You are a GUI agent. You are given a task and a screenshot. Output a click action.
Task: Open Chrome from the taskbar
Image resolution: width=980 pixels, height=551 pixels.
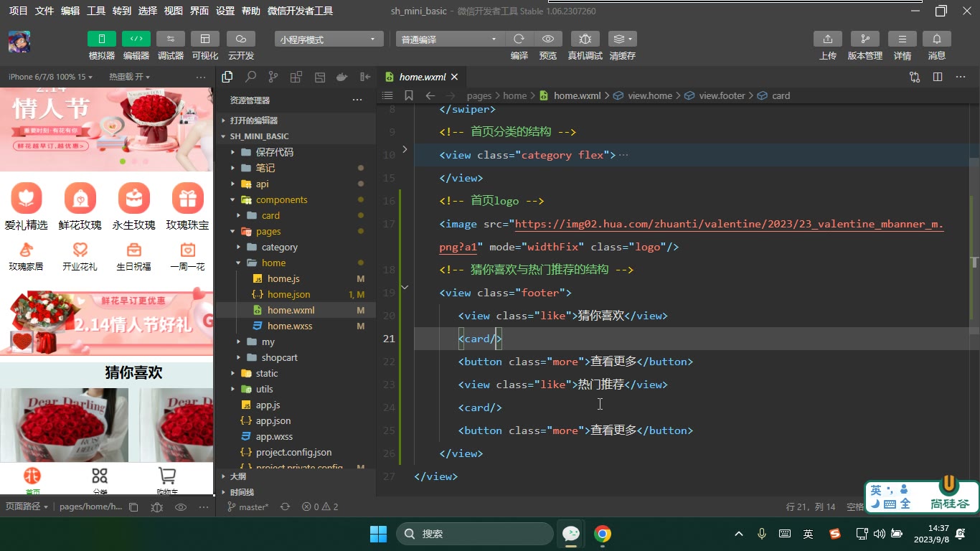[603, 534]
